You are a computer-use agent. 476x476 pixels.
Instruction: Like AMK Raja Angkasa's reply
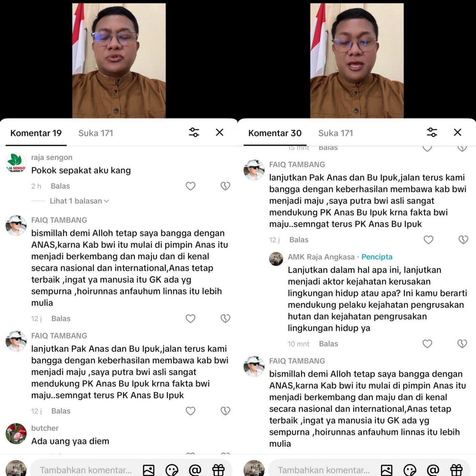point(427,344)
